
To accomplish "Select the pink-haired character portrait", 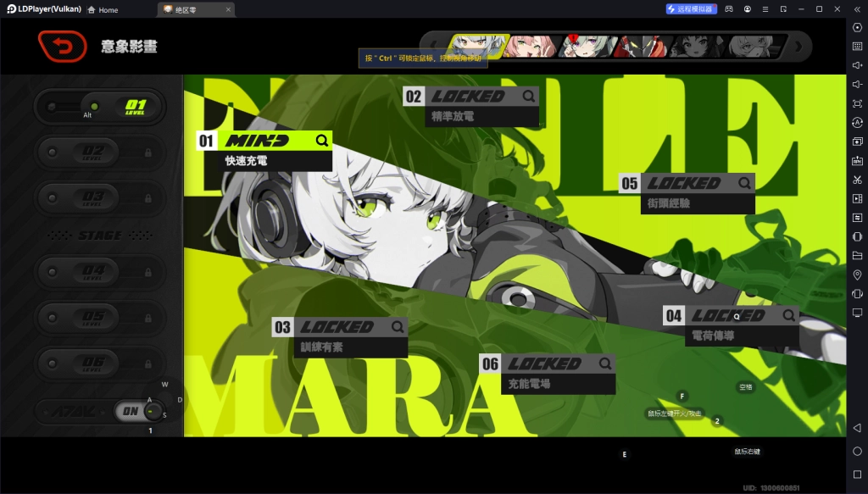I will (x=531, y=46).
